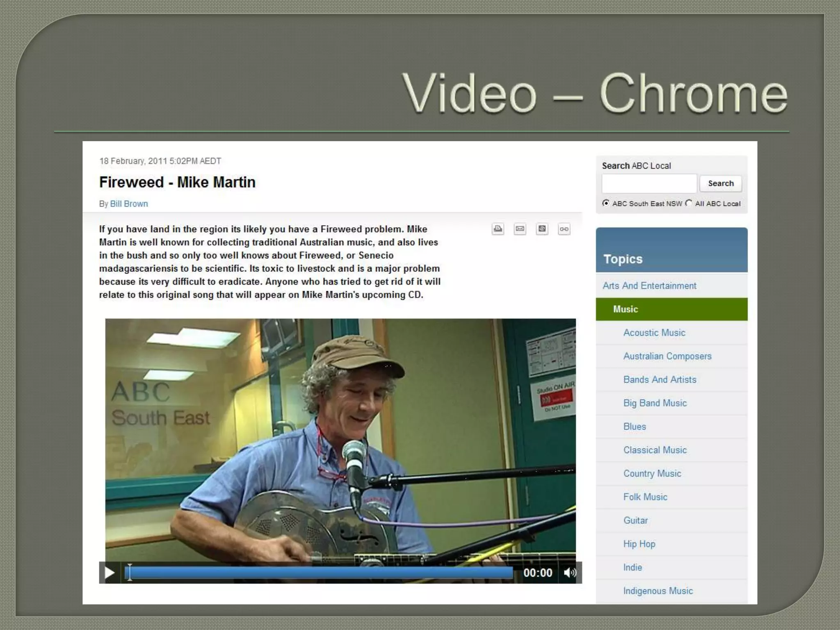Click inside the Search ABC Local field
This screenshot has height=630, width=840.
click(x=649, y=183)
